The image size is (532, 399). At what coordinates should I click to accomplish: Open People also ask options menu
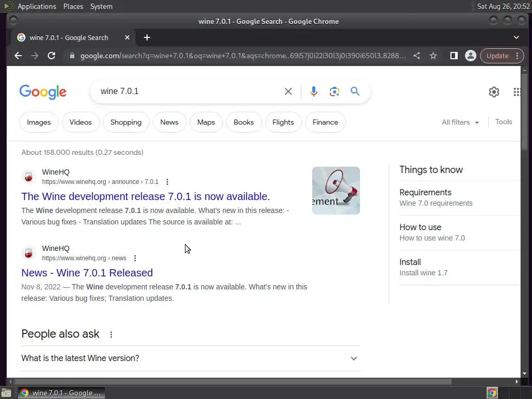click(111, 335)
